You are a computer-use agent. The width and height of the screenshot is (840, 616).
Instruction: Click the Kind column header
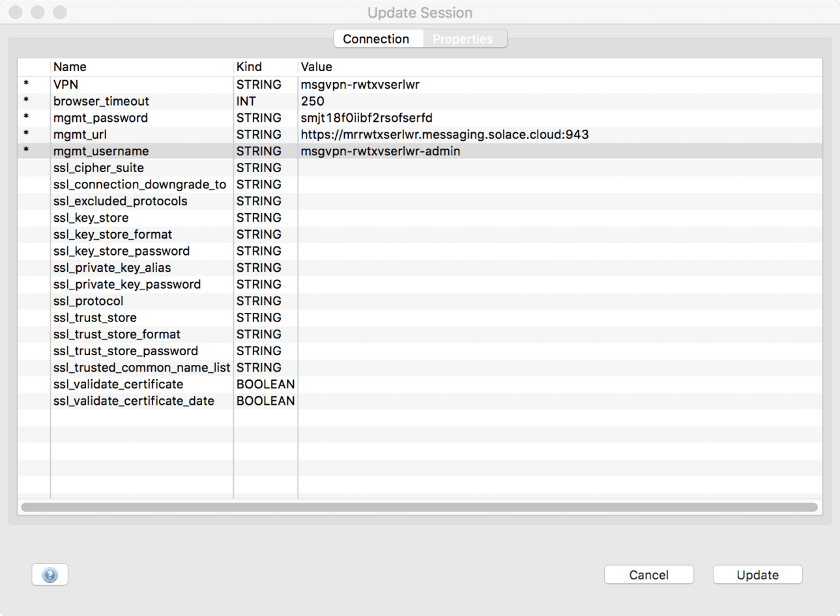[x=248, y=66]
